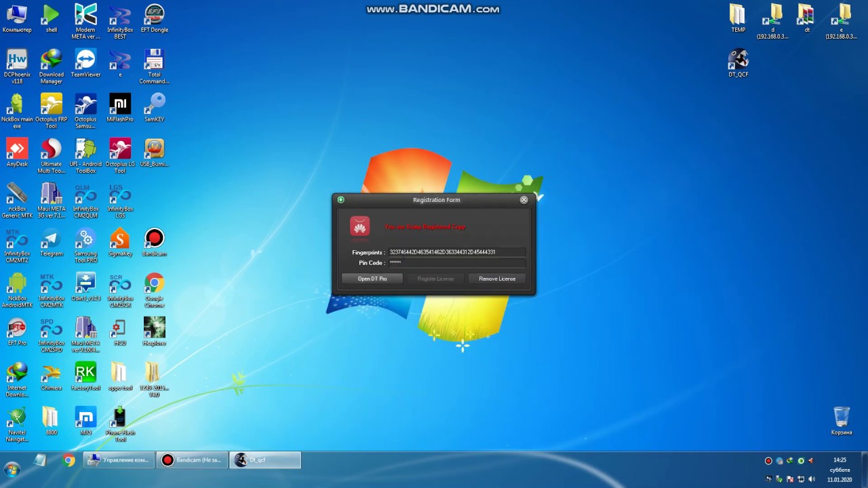The image size is (868, 488).
Task: Select the HCU desktop shortcut
Action: click(x=120, y=331)
